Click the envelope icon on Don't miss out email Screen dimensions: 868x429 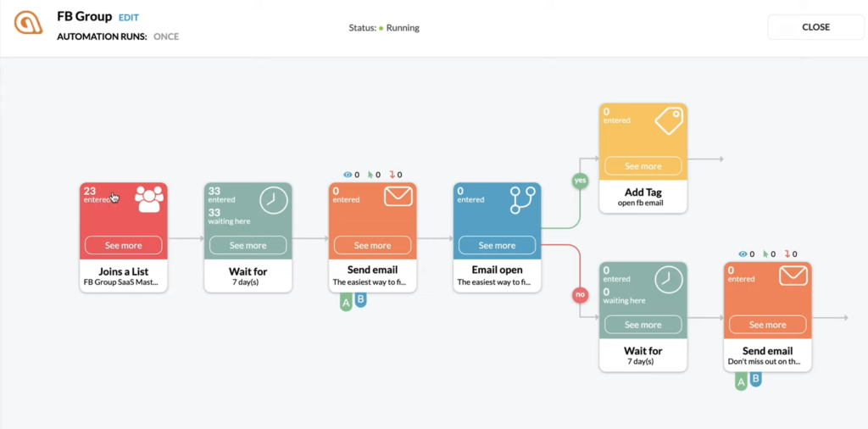click(793, 277)
